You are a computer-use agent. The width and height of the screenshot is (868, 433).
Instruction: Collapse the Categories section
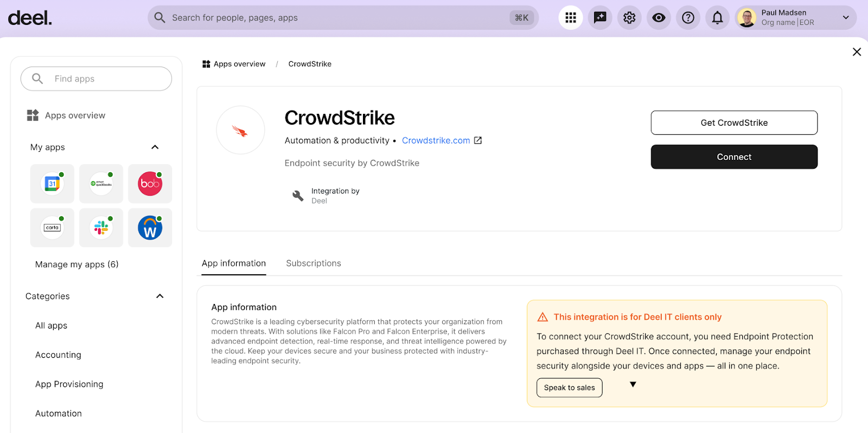click(x=159, y=296)
